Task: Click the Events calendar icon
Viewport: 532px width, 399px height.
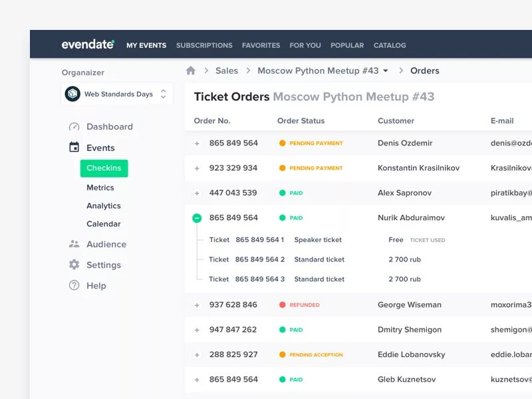Action: [73, 147]
